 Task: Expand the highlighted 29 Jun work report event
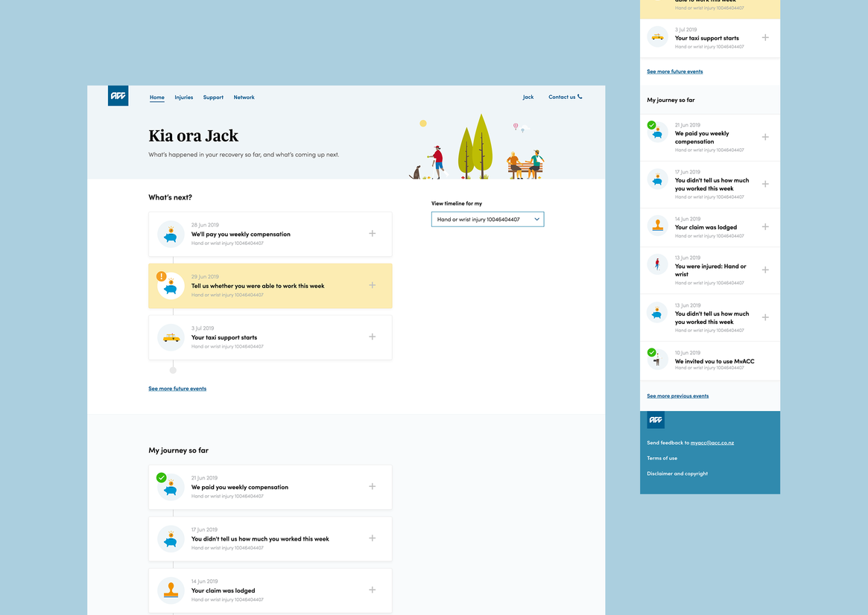tap(373, 285)
